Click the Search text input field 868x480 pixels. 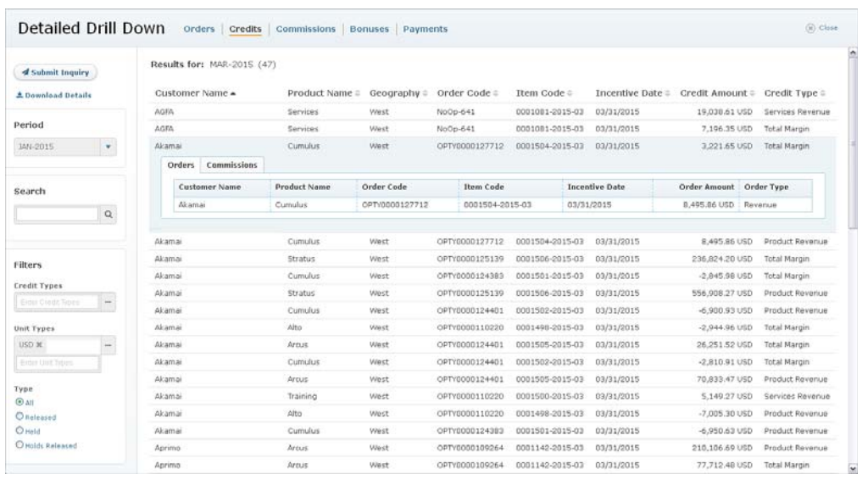pyautogui.click(x=57, y=215)
